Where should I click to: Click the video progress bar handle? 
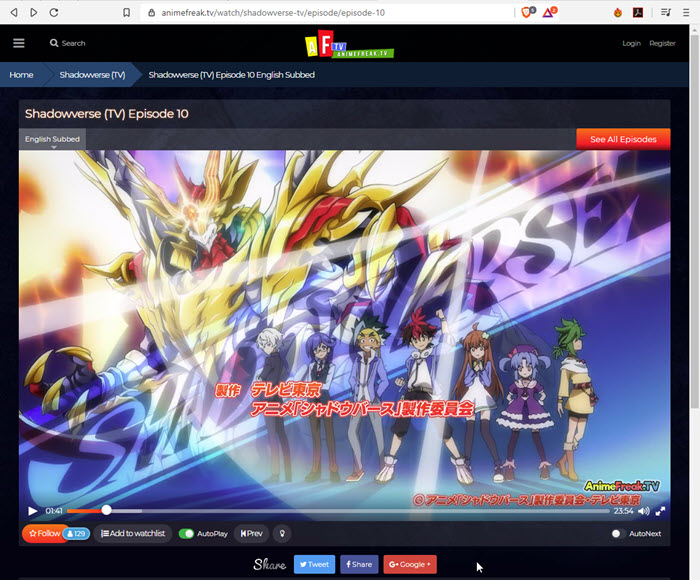pos(106,510)
